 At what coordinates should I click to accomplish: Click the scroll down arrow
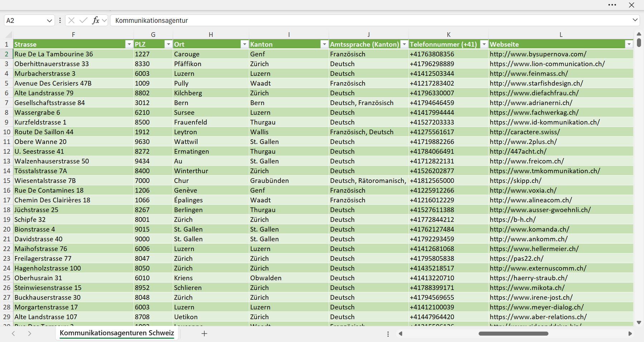[x=639, y=322]
